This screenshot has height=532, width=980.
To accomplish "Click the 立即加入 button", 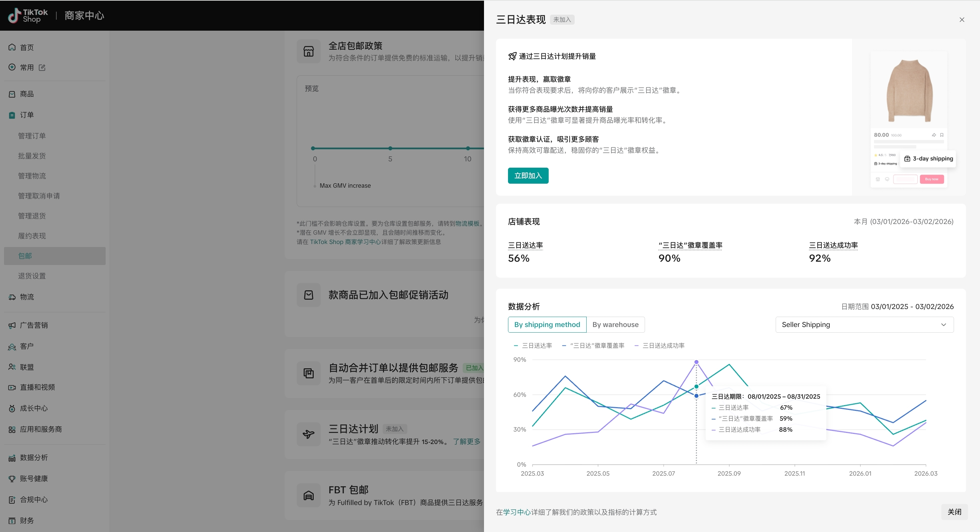I will pos(528,176).
